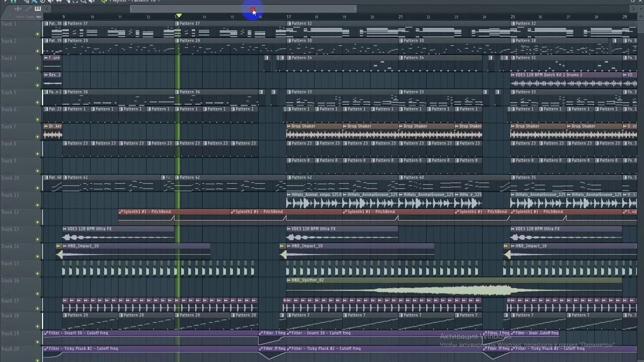644x362 pixels.
Task: Open clip menu icon of Pattern 31
Action: (513, 58)
